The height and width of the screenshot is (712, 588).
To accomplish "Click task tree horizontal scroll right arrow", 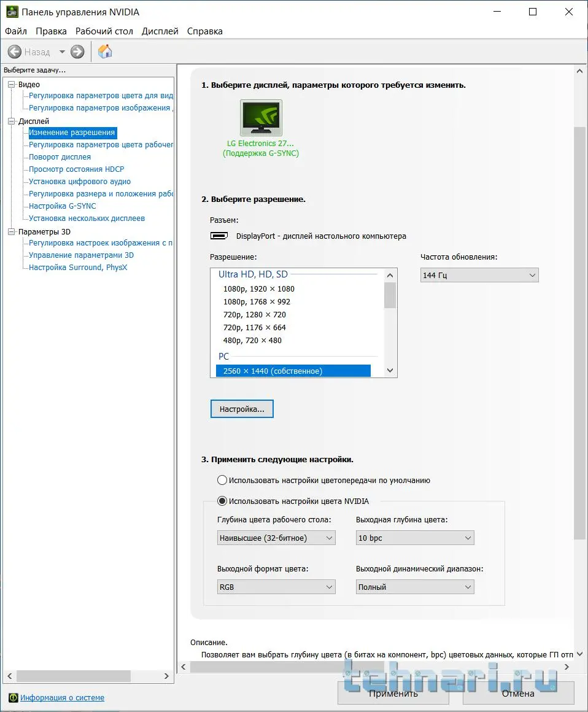I will [x=166, y=676].
